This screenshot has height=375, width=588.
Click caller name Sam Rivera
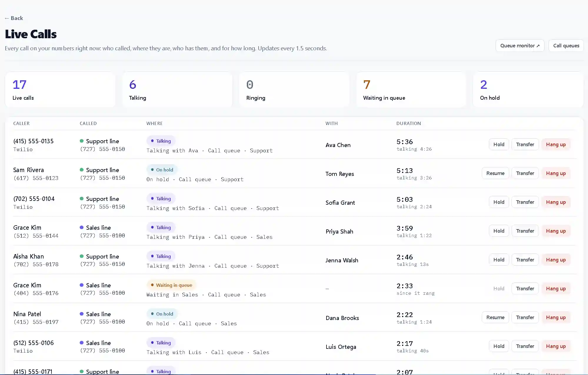click(29, 170)
